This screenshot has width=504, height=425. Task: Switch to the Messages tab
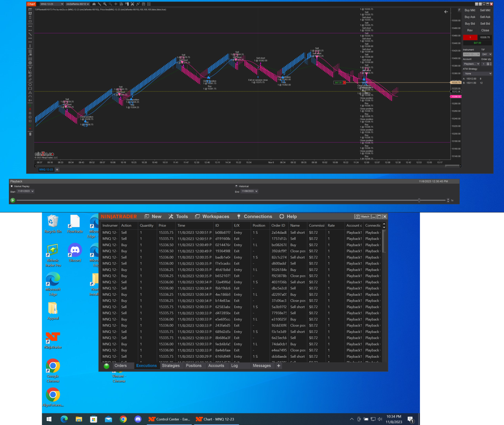(x=262, y=366)
